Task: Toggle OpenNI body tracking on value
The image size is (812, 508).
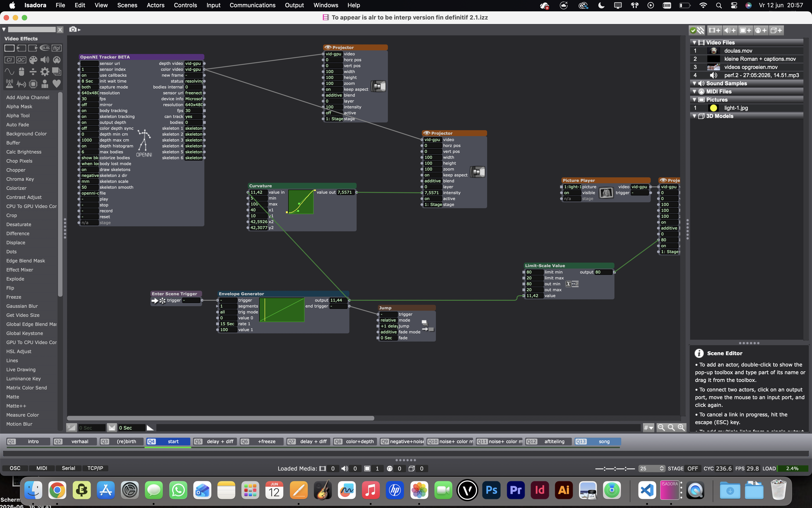Action: tap(89, 110)
